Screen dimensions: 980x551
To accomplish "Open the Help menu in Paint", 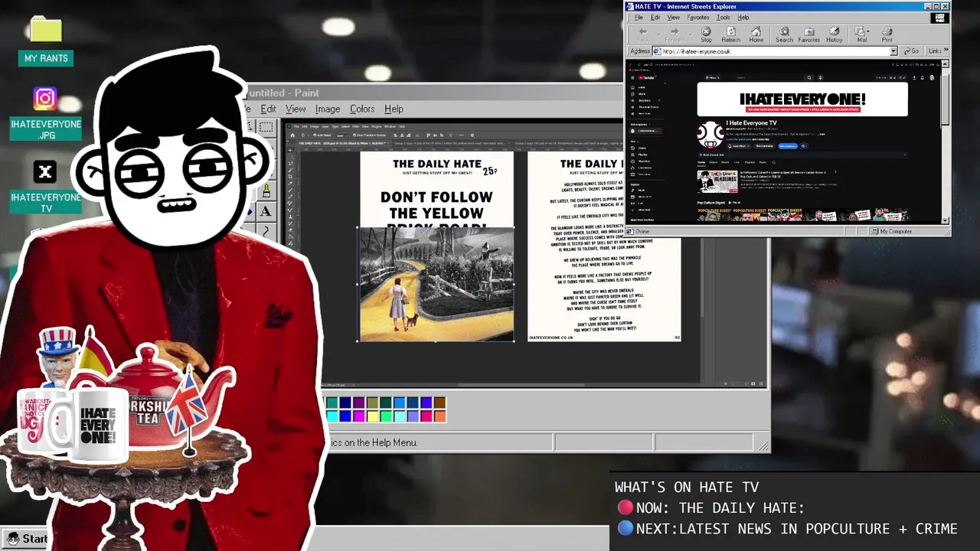I will tap(394, 109).
